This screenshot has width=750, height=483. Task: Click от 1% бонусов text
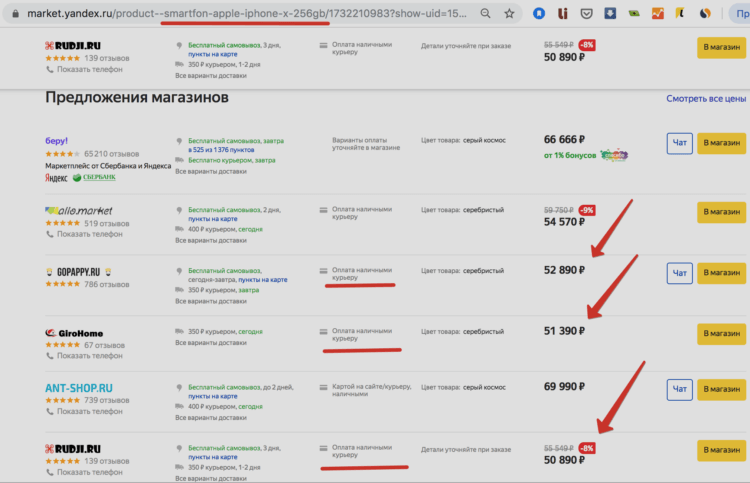[570, 155]
